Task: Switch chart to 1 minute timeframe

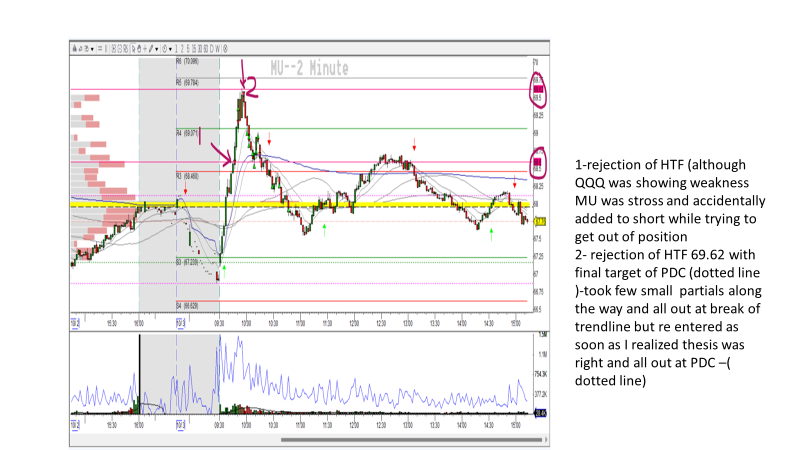Action: click(176, 49)
